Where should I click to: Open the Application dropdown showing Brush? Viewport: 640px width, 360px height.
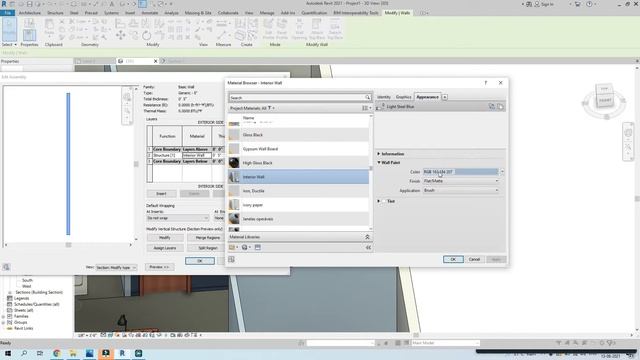click(461, 191)
